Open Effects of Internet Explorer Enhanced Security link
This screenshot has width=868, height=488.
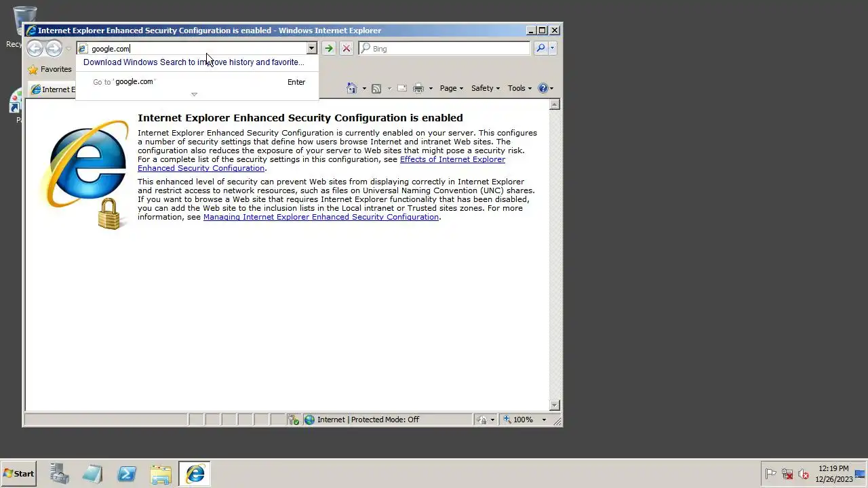pyautogui.click(x=321, y=164)
